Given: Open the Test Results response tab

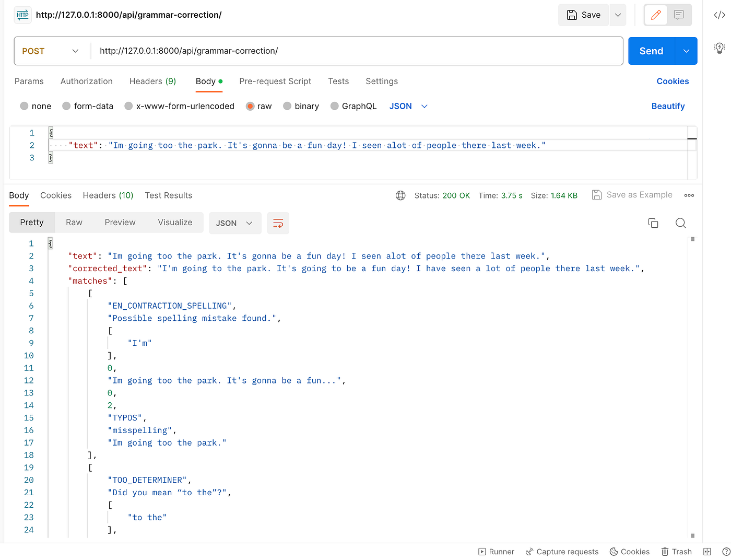Looking at the screenshot, I should tap(169, 195).
